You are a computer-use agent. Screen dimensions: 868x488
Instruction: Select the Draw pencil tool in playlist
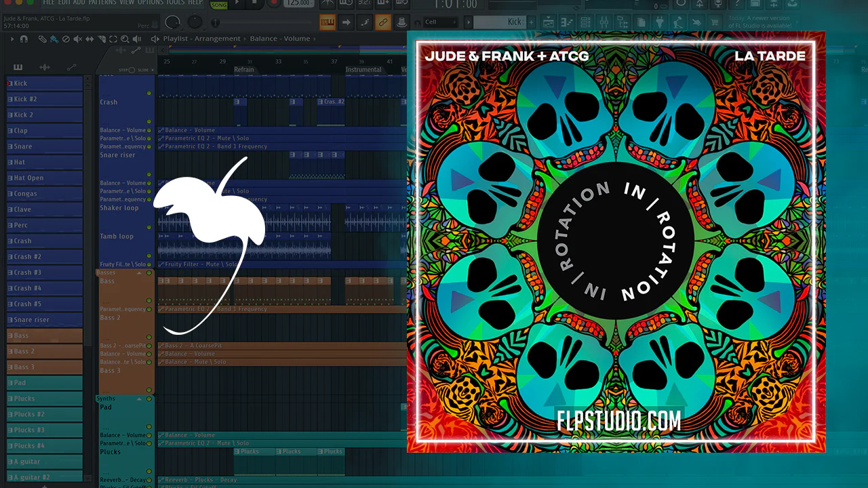(x=42, y=39)
